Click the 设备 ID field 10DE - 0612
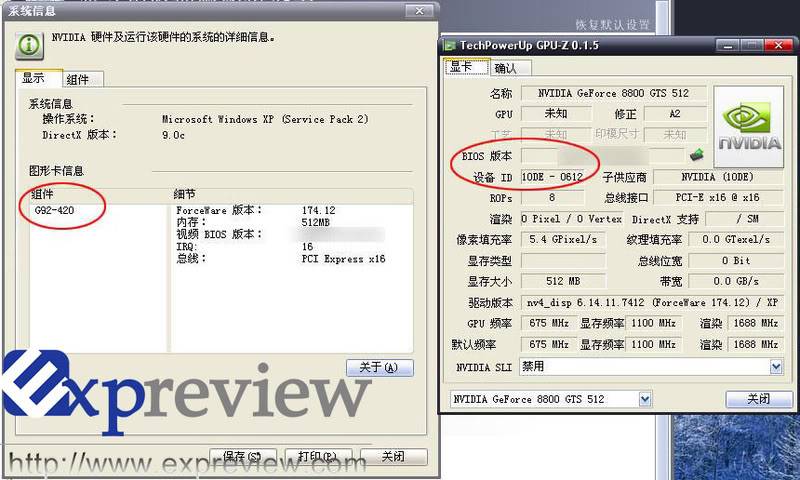The width and height of the screenshot is (800, 480). coord(553,177)
